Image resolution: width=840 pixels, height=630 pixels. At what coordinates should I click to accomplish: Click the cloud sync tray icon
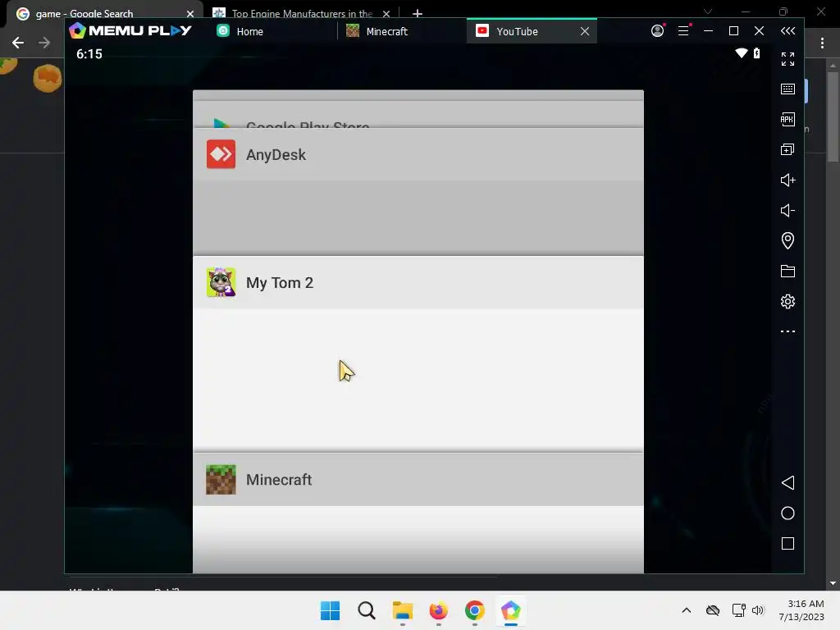pyautogui.click(x=713, y=610)
